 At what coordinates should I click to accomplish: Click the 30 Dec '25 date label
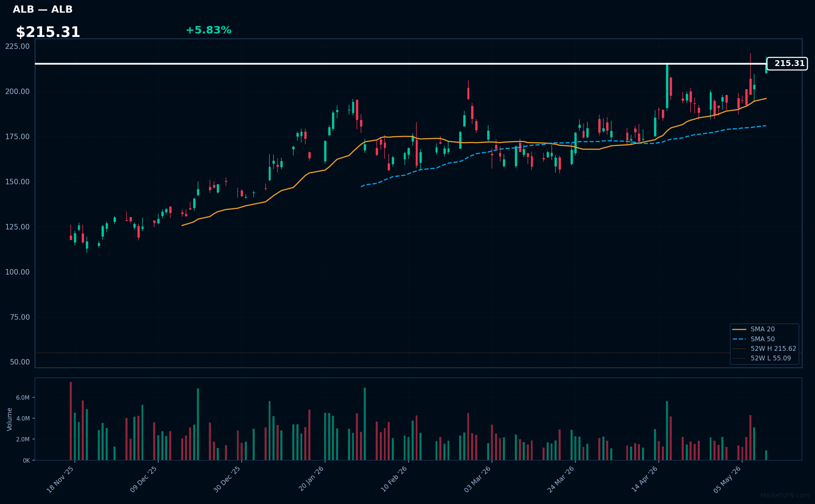click(227, 479)
